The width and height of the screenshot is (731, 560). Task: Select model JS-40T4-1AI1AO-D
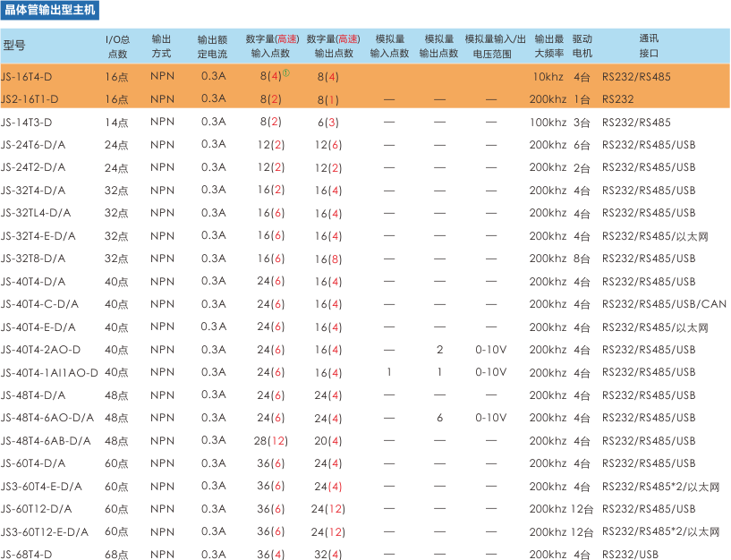[49, 372]
